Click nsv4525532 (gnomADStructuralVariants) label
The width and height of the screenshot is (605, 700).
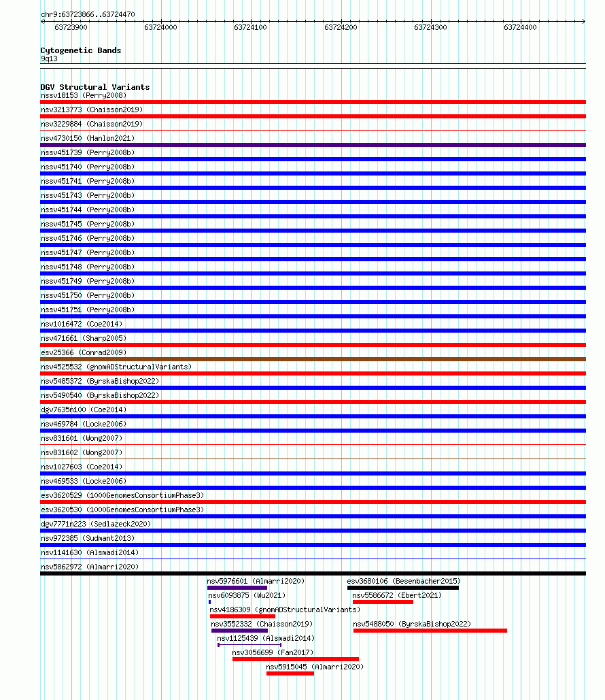pyautogui.click(x=116, y=367)
